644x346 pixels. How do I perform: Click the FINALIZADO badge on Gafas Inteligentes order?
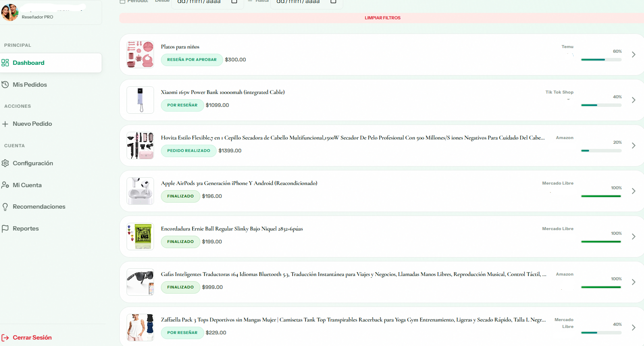coord(181,287)
